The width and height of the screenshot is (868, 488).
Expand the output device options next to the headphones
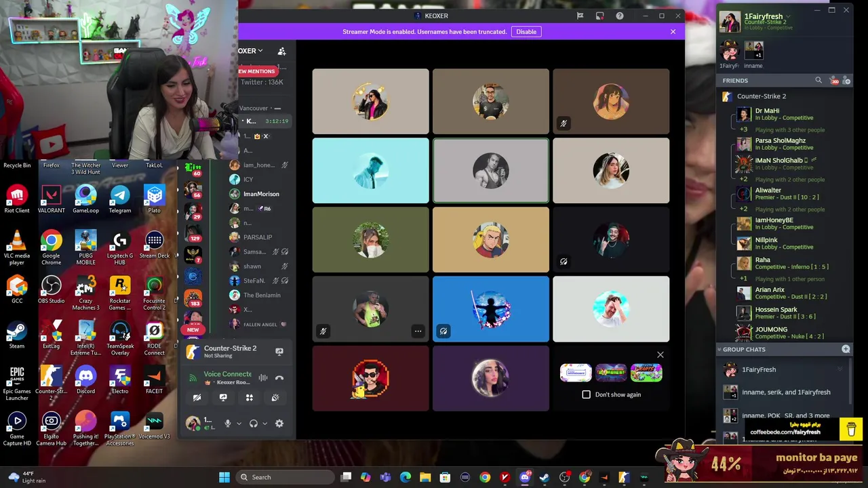pyautogui.click(x=264, y=424)
